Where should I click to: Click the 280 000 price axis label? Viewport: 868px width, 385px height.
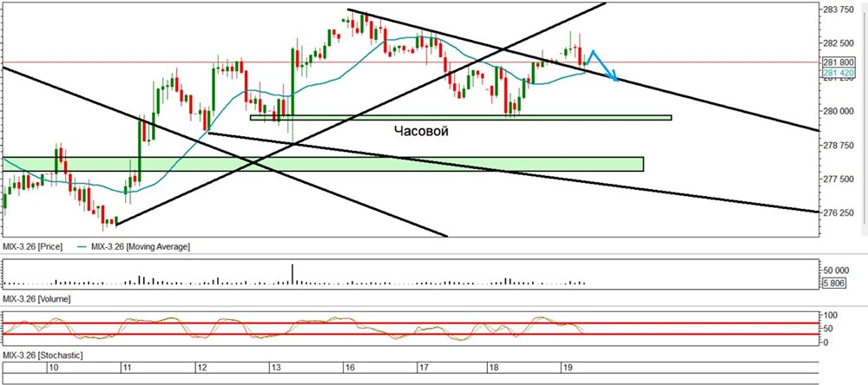[838, 111]
